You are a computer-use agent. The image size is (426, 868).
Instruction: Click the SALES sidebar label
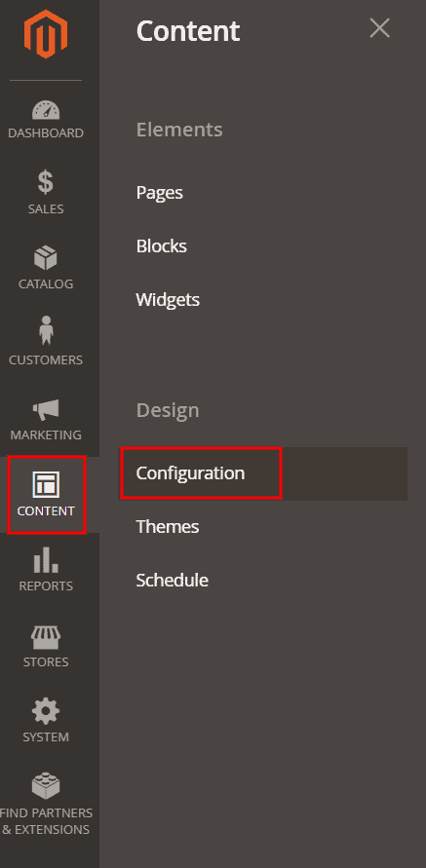46,209
